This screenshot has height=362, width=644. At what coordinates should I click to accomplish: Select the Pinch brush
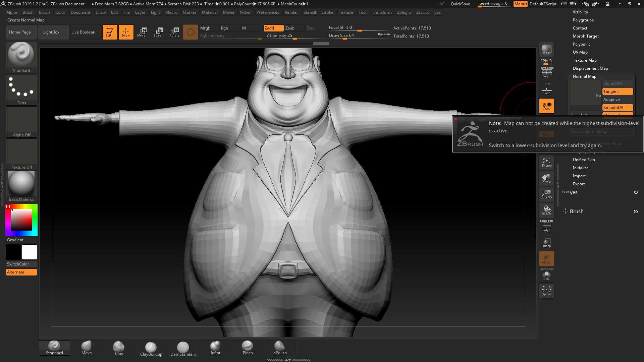pyautogui.click(x=248, y=348)
